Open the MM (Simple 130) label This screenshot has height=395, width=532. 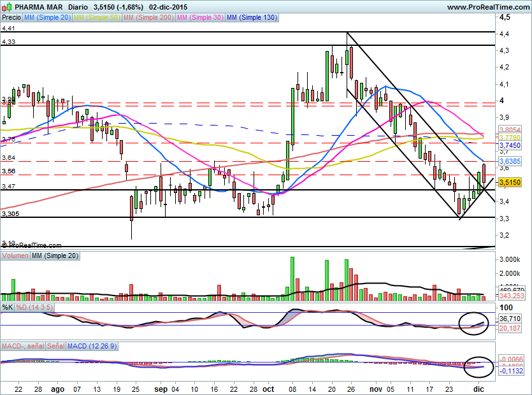[252, 17]
